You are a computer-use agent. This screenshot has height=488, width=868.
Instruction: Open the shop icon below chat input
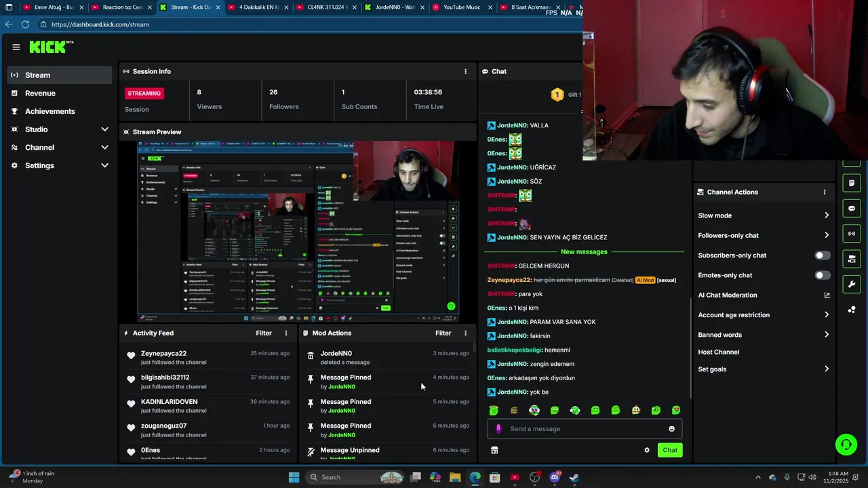pyautogui.click(x=494, y=450)
